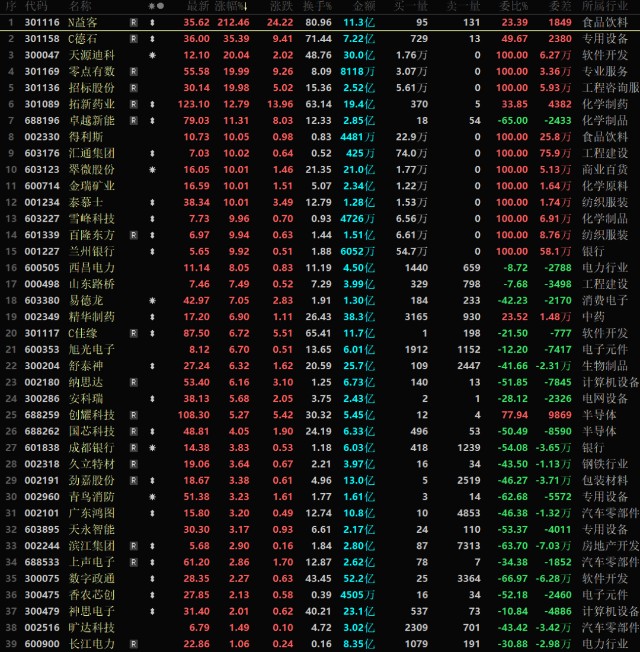
Task: Click the R badge in the 纳思达 row
Action: coord(133,382)
